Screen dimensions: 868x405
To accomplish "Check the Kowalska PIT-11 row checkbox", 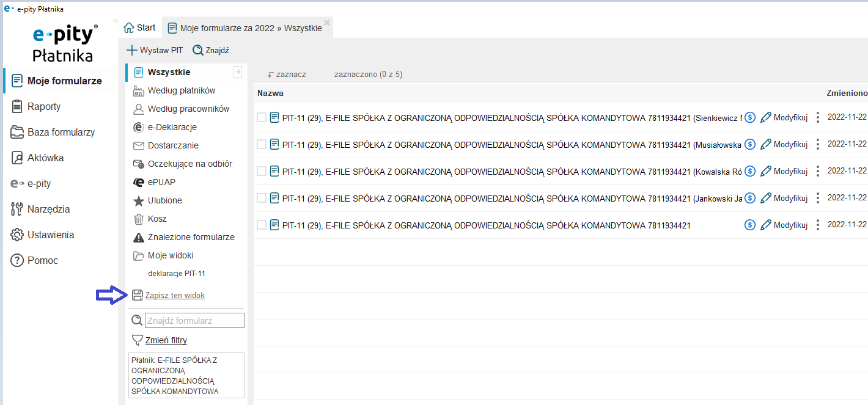I will coord(262,171).
